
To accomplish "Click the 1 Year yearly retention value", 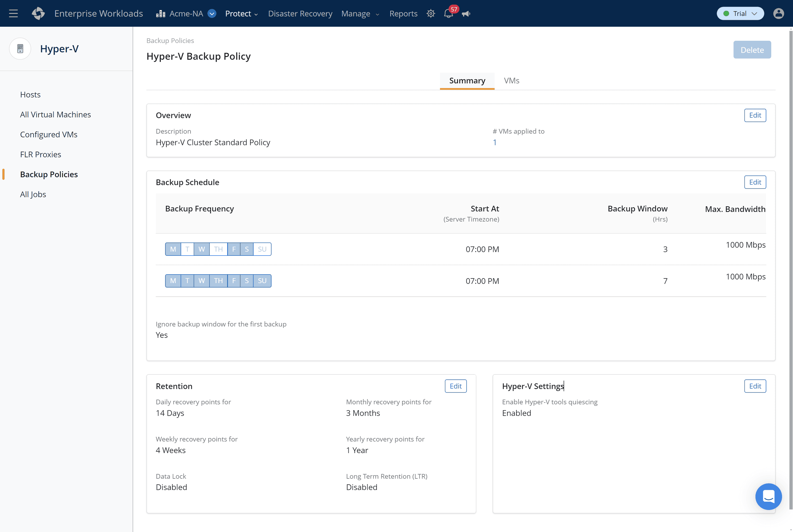I will point(357,450).
